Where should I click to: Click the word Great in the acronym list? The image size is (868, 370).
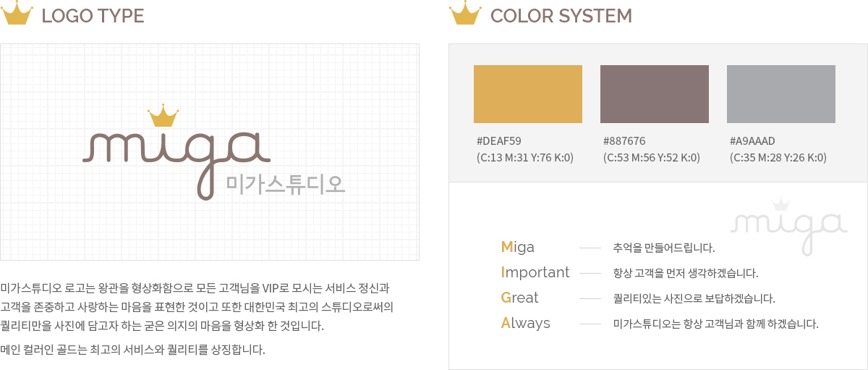519,298
